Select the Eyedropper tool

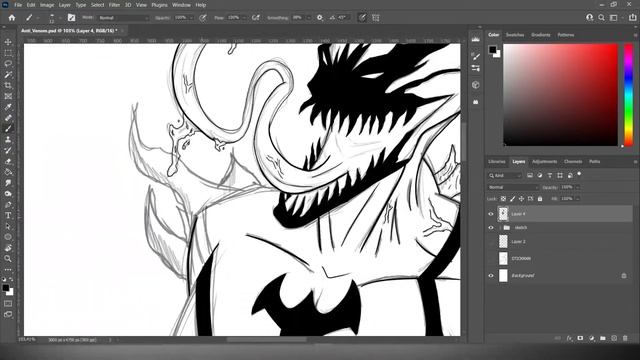click(x=8, y=107)
